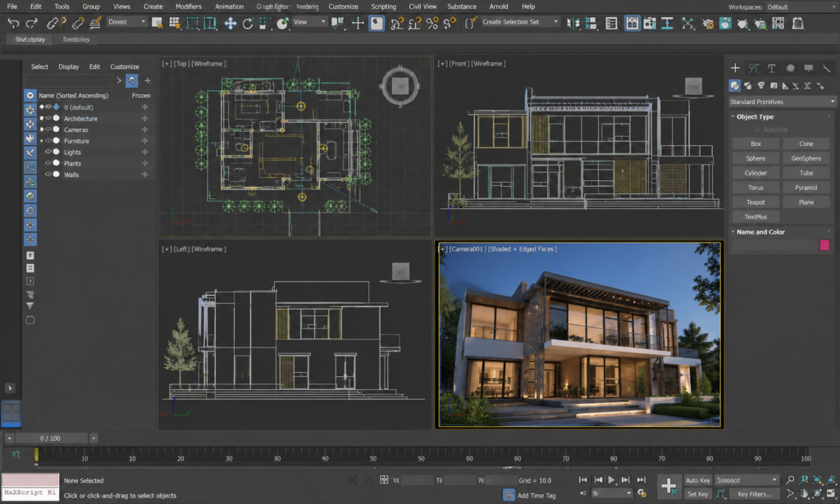Open the Create Selection Set dropdown
The height and width of the screenshot is (504, 840).
(519, 22)
